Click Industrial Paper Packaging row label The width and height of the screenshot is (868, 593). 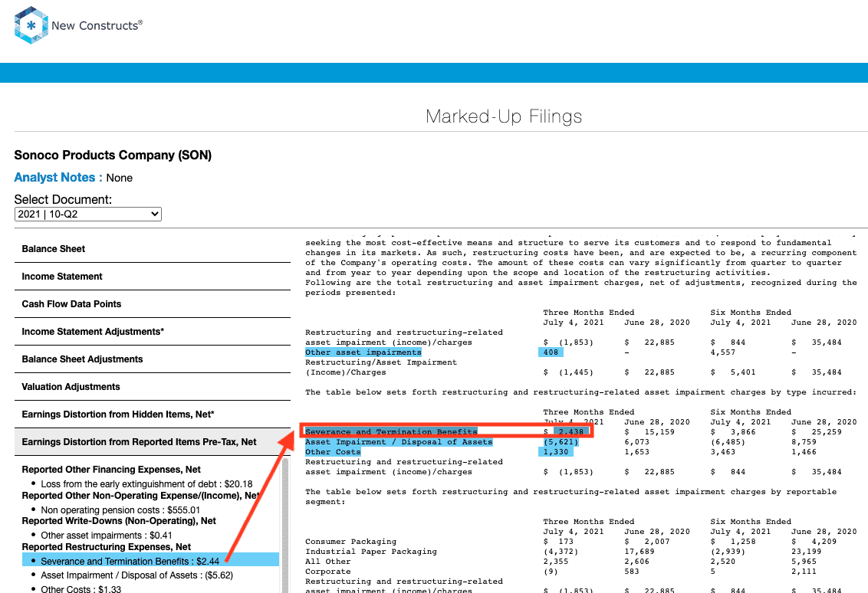tap(371, 552)
